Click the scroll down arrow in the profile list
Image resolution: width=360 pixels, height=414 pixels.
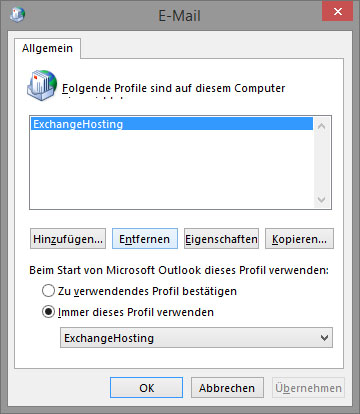(322, 199)
